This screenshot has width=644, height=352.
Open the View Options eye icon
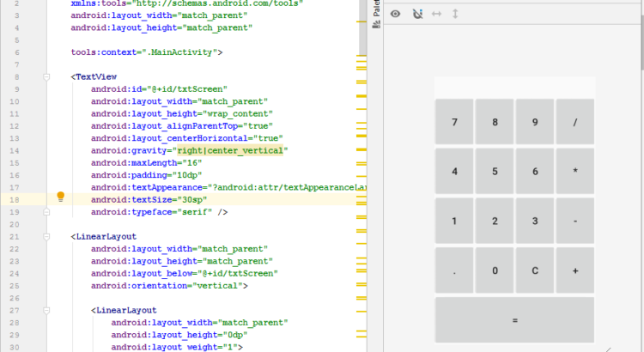coord(395,14)
